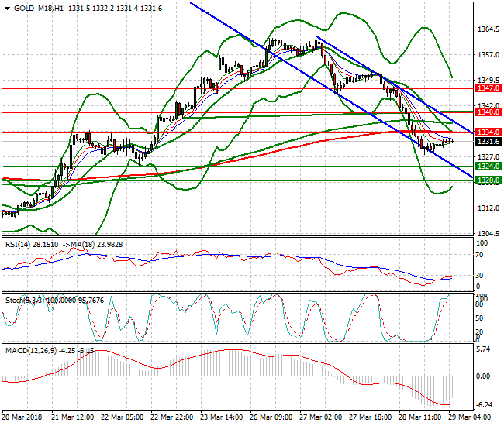The width and height of the screenshot is (504, 426).
Task: Select the red 1347.0 price level label
Action: (x=488, y=88)
